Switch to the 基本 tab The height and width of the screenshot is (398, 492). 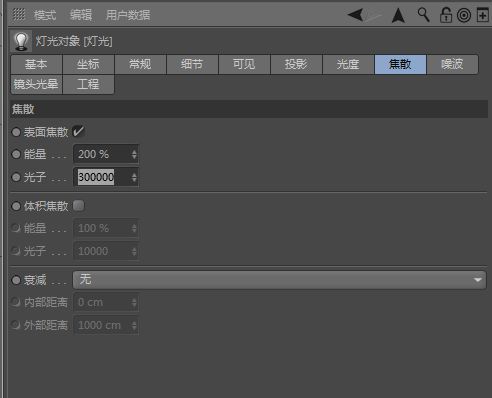pos(36,64)
